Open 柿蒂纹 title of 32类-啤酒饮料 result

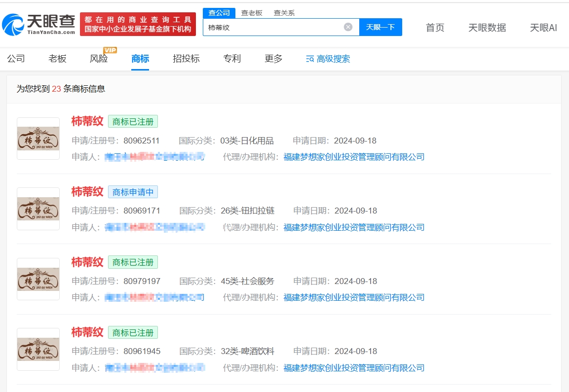(87, 332)
